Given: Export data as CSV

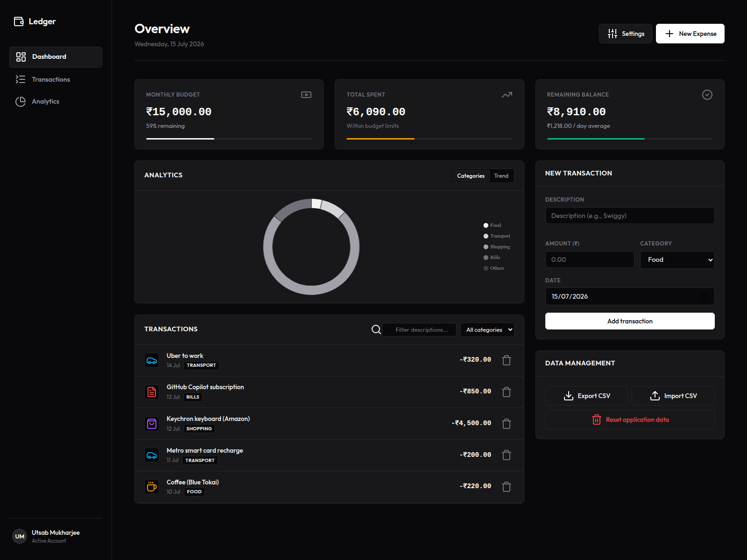Looking at the screenshot, I should tap(587, 396).
